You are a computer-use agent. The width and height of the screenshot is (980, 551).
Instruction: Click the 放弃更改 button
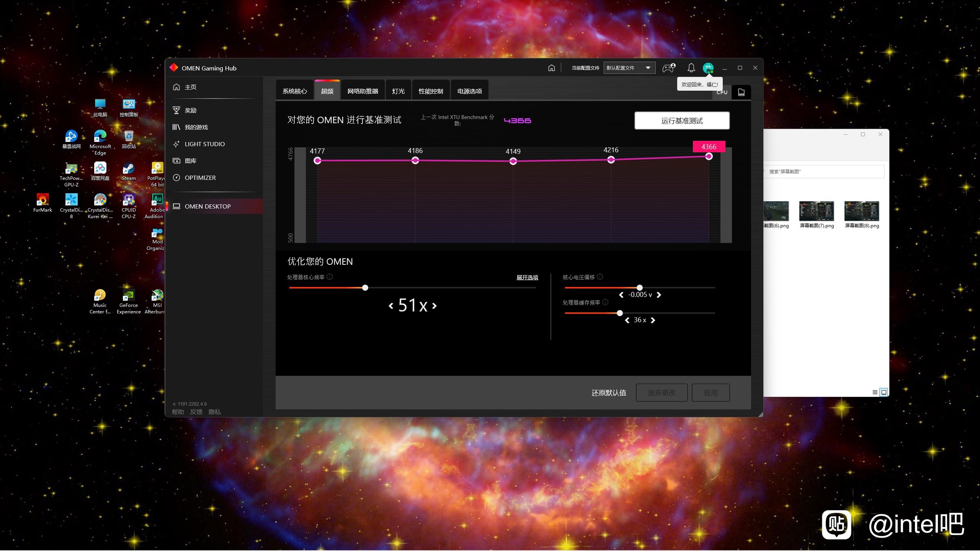click(x=661, y=393)
